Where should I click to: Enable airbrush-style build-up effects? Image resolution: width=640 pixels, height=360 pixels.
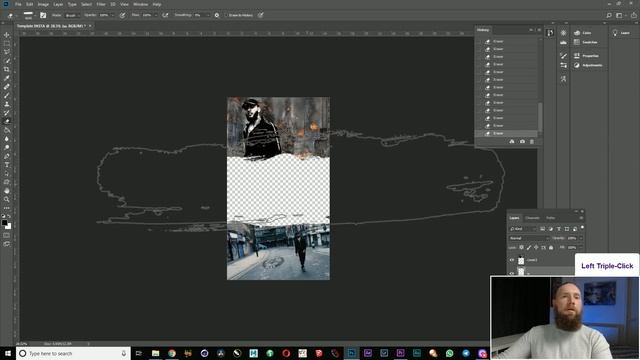point(165,15)
